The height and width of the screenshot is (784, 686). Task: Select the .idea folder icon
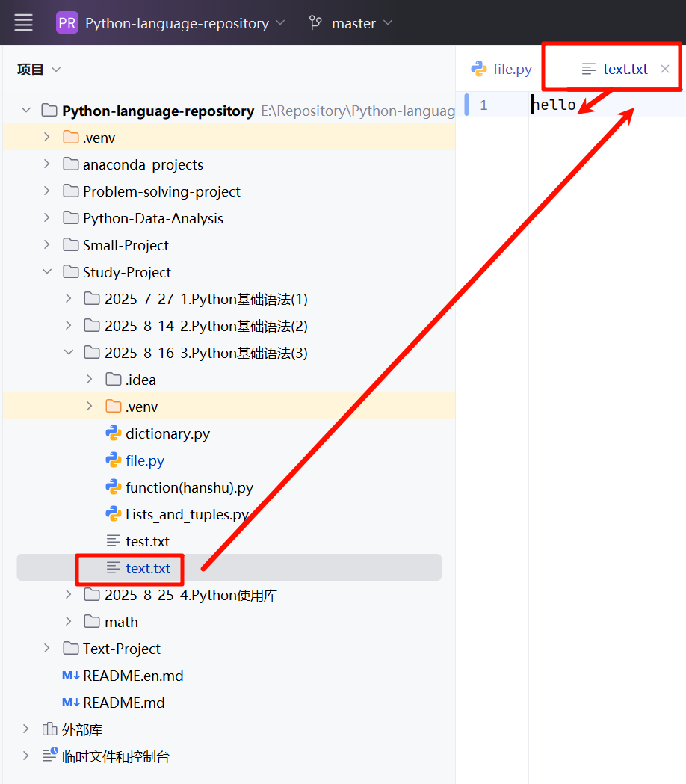point(114,380)
